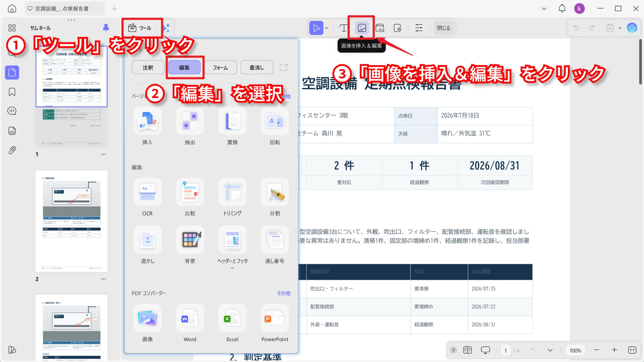Select the 編集 mode tab
Viewport: 644px width, 362px height.
point(184,68)
